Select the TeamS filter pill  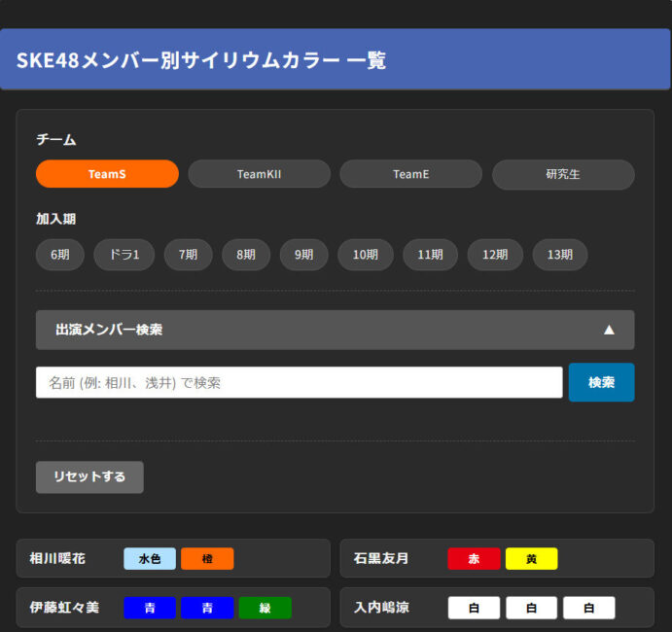(107, 174)
